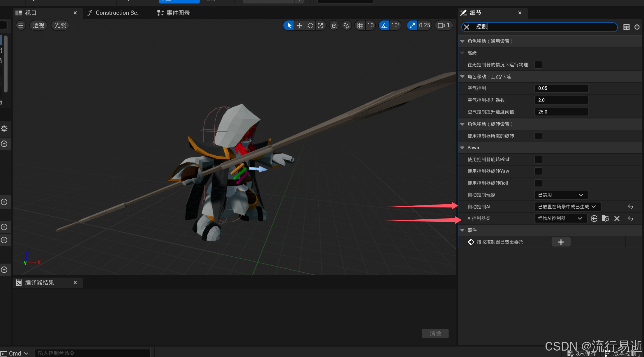Image resolution: width=644 pixels, height=357 pixels.
Task: Select the scale gizmo tool
Action: click(x=321, y=26)
